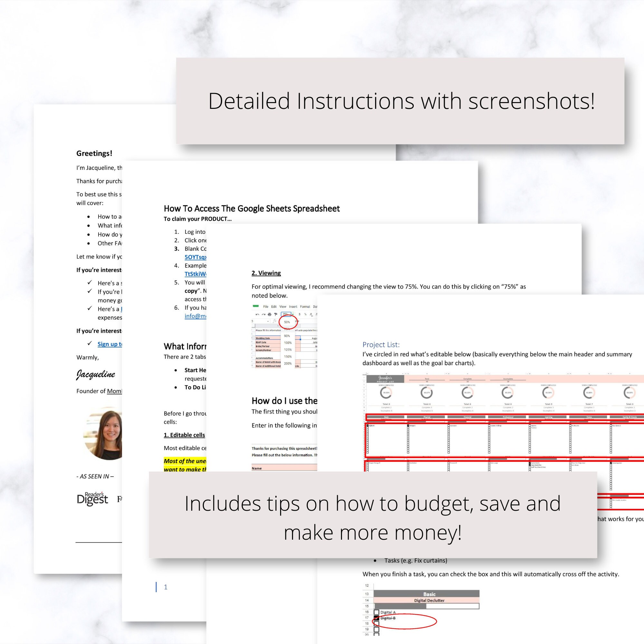This screenshot has width=644, height=644.
Task: Click the pink Digital Declutter cell
Action: 426,600
